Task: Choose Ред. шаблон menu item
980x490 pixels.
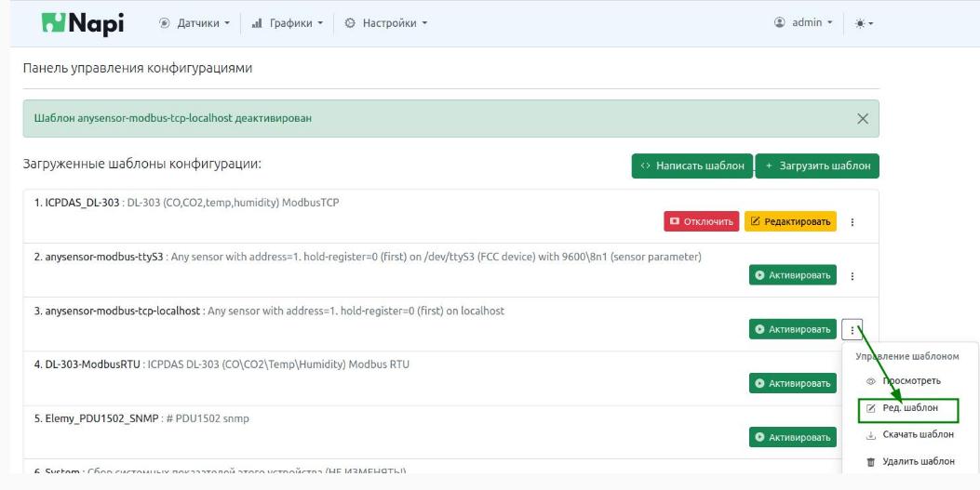Action: [906, 408]
